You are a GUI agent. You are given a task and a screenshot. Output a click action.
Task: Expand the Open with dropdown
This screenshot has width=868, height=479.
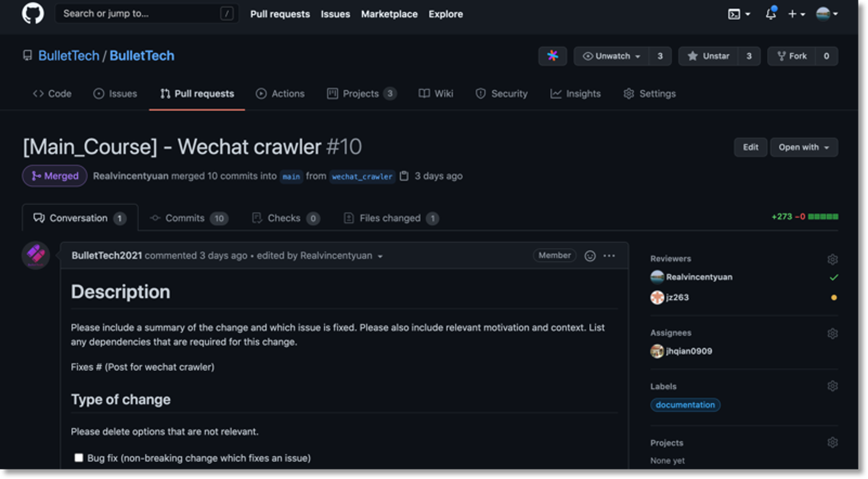point(804,147)
